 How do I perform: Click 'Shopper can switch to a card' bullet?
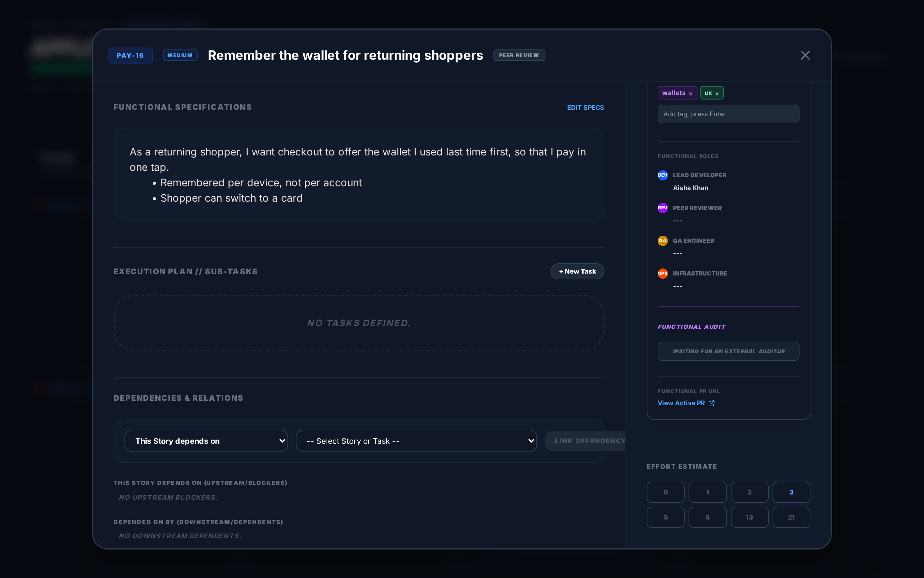pos(231,198)
